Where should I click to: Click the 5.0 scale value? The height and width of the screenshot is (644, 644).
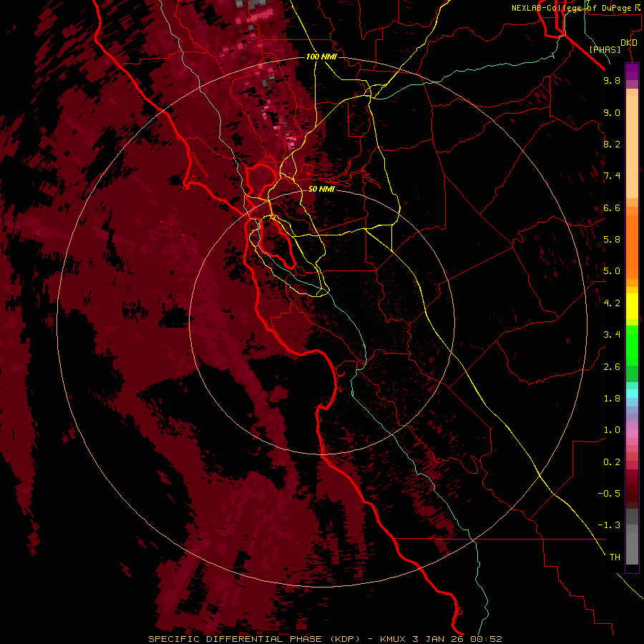[612, 271]
